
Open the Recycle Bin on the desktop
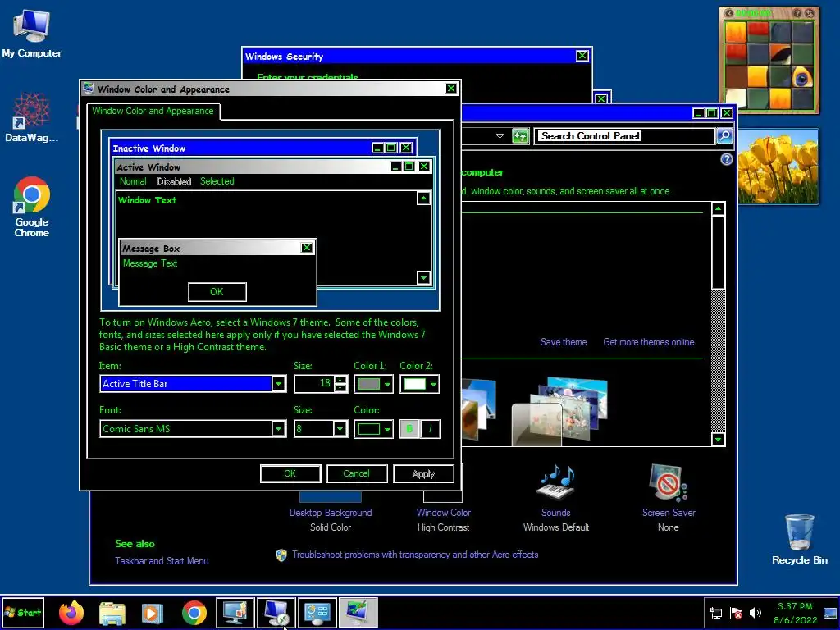pos(799,538)
